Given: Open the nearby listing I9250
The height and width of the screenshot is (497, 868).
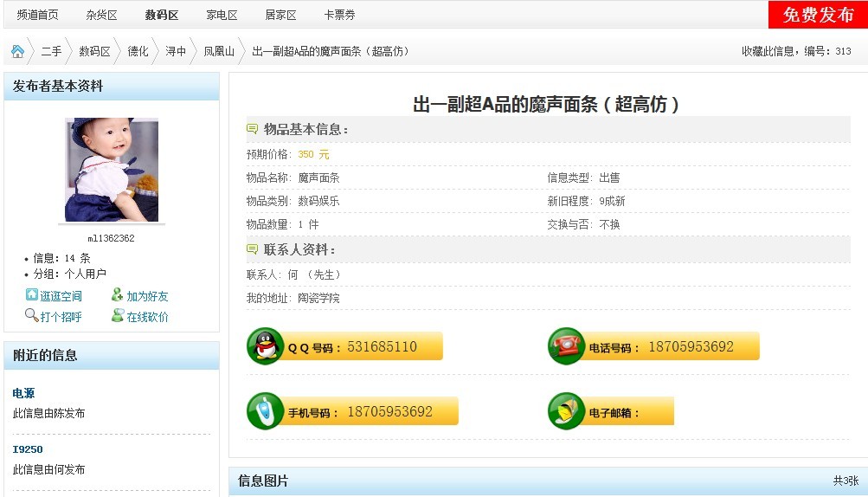Looking at the screenshot, I should point(28,449).
